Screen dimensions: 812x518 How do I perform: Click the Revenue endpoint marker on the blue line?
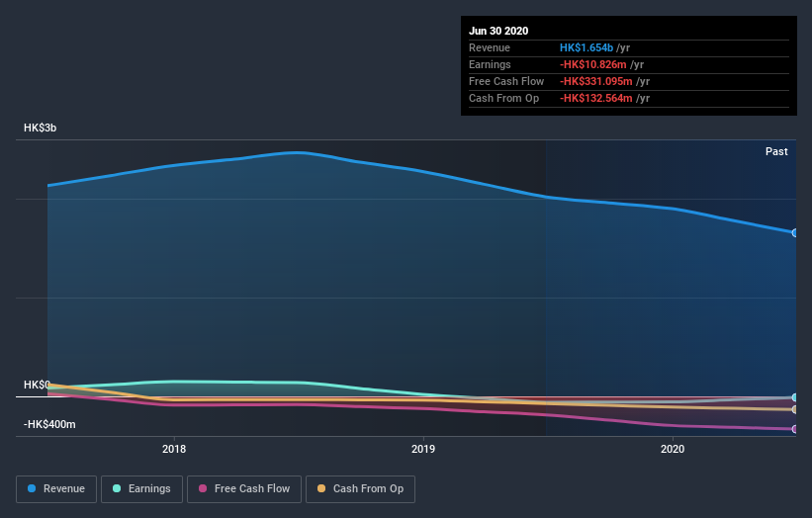(795, 233)
